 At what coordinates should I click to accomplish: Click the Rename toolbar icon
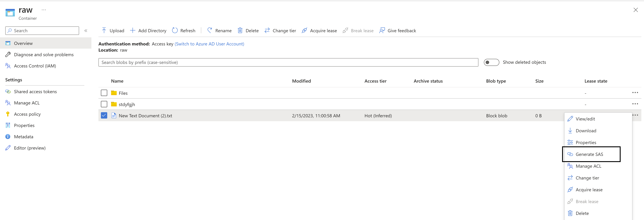coord(210,30)
